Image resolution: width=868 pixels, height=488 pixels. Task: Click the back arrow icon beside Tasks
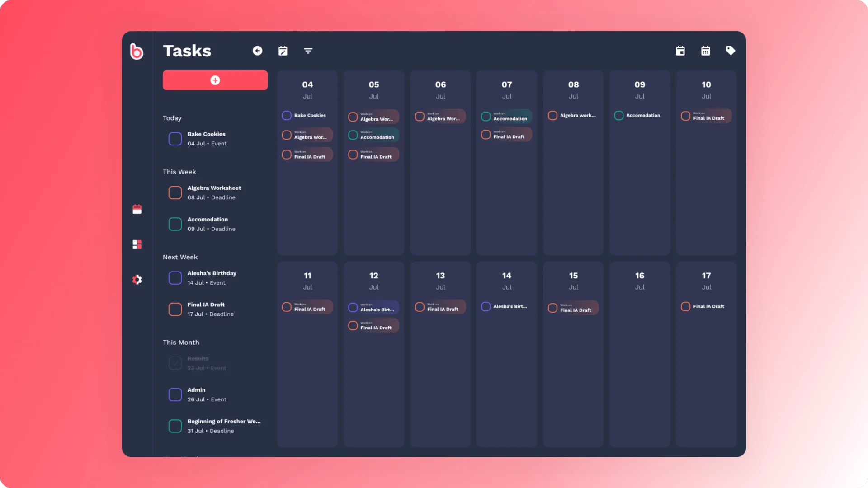coord(257,51)
